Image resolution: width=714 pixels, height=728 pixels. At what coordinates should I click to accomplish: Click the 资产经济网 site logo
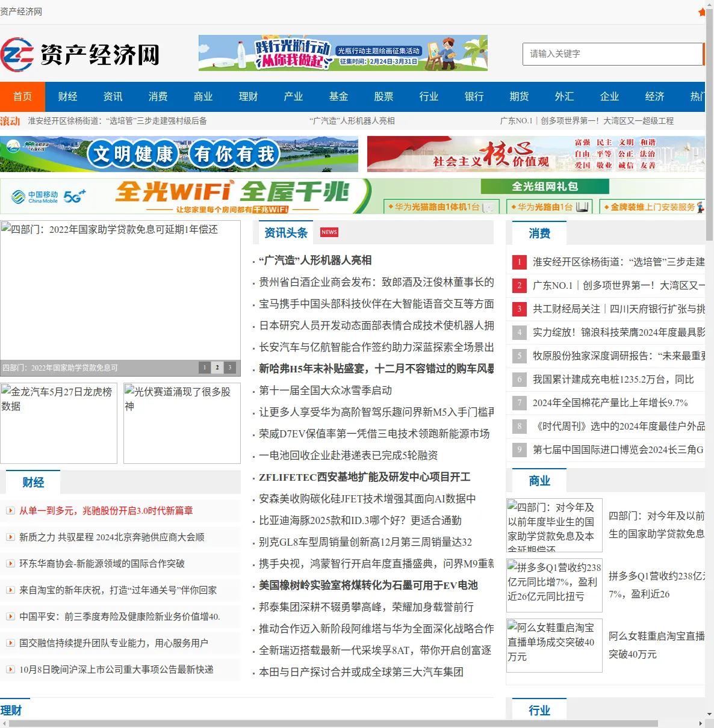click(x=80, y=54)
